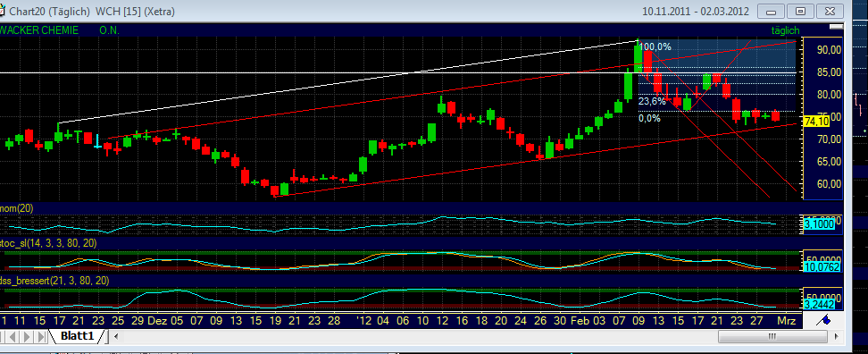Click the horizontal scrollbar thumb
This screenshot has height=354, width=868.
click(772, 336)
